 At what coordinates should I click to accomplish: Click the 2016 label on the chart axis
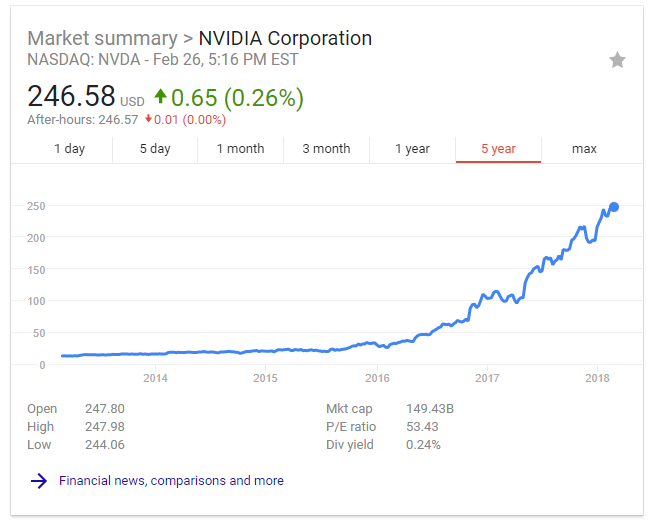click(377, 378)
